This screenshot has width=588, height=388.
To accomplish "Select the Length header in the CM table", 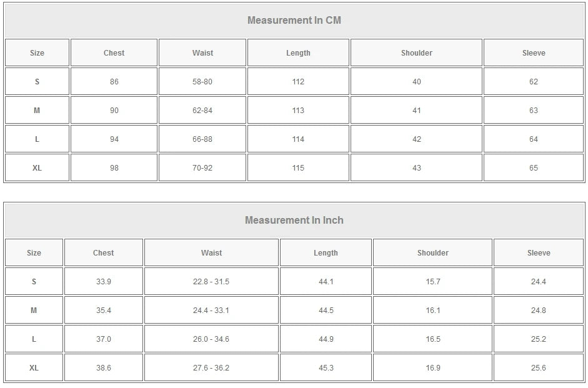I will 298,53.
